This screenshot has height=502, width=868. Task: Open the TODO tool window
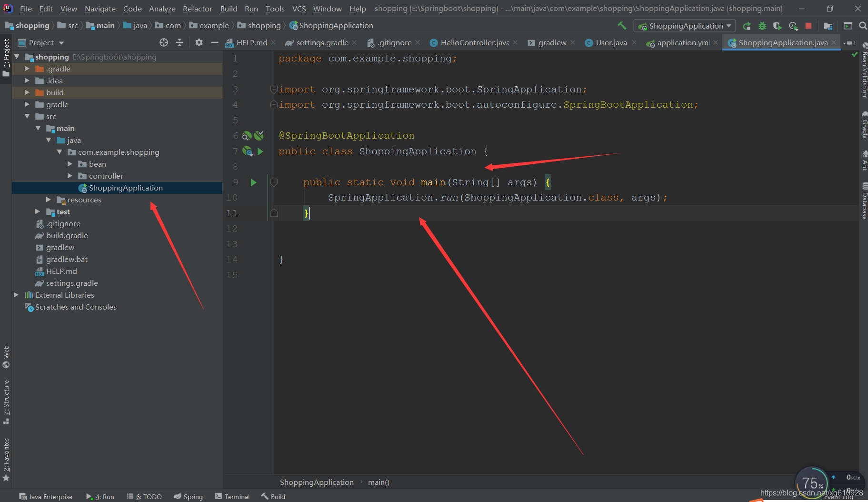(144, 496)
